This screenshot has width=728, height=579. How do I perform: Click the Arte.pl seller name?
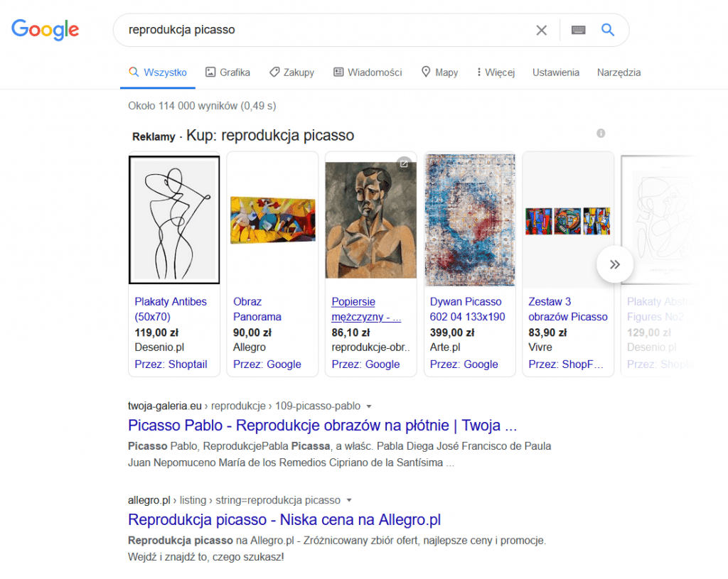tap(445, 347)
